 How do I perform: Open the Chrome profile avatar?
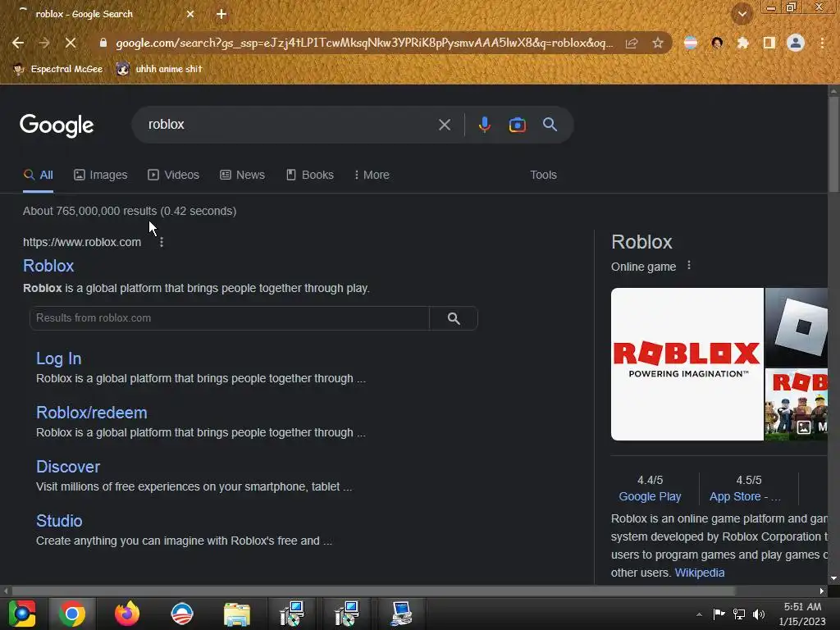coord(796,43)
